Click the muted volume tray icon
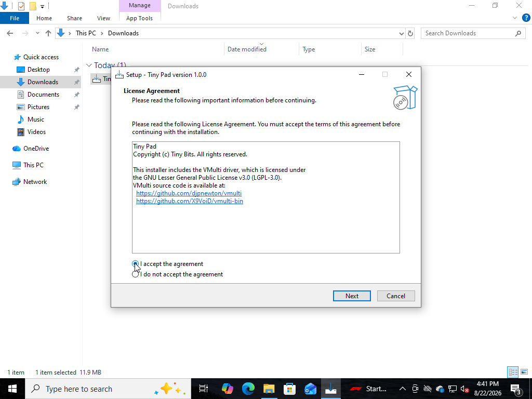Image resolution: width=532 pixels, height=399 pixels. [464, 389]
